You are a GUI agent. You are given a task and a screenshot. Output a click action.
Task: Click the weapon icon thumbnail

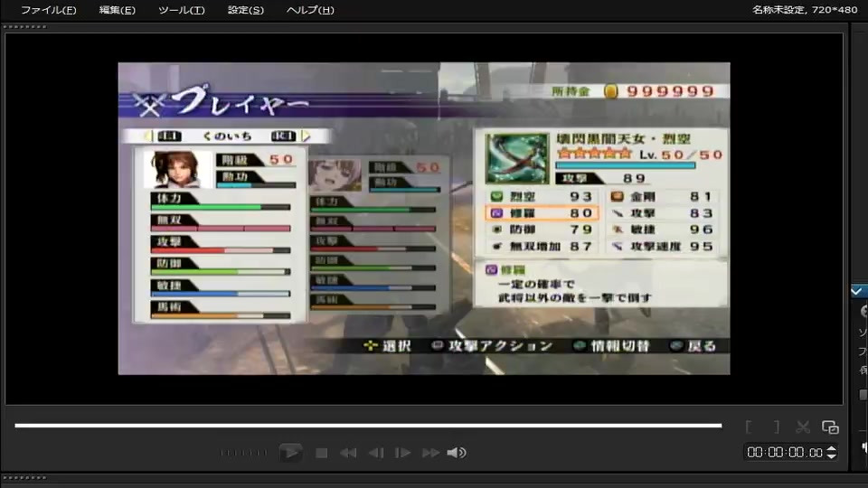click(517, 158)
